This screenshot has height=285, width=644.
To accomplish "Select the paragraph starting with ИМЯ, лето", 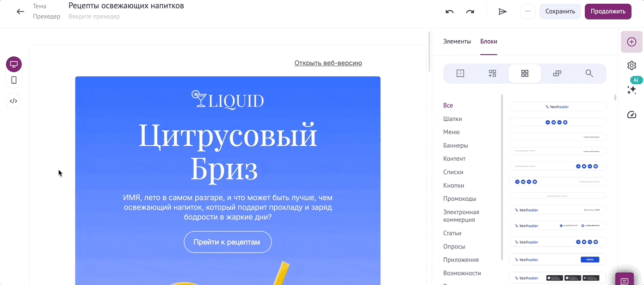I will (x=228, y=207).
